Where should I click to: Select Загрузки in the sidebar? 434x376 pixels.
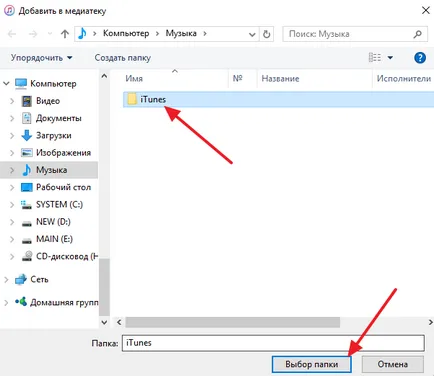[x=53, y=135]
